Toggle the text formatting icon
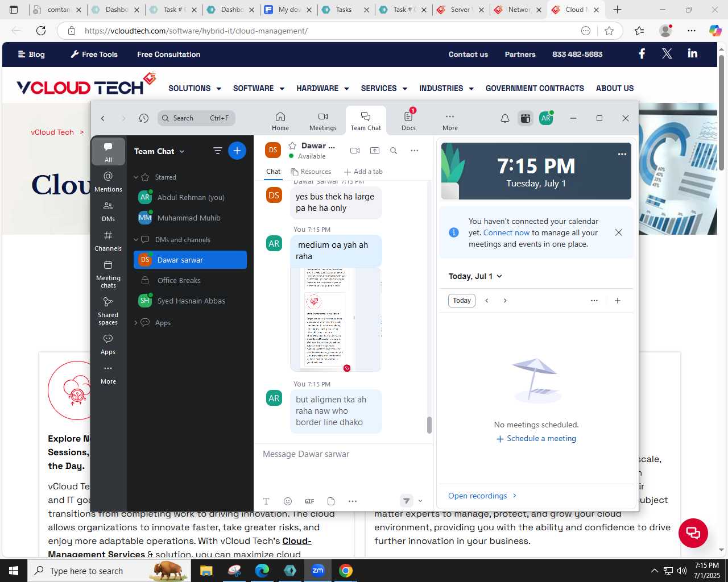 [x=266, y=501]
